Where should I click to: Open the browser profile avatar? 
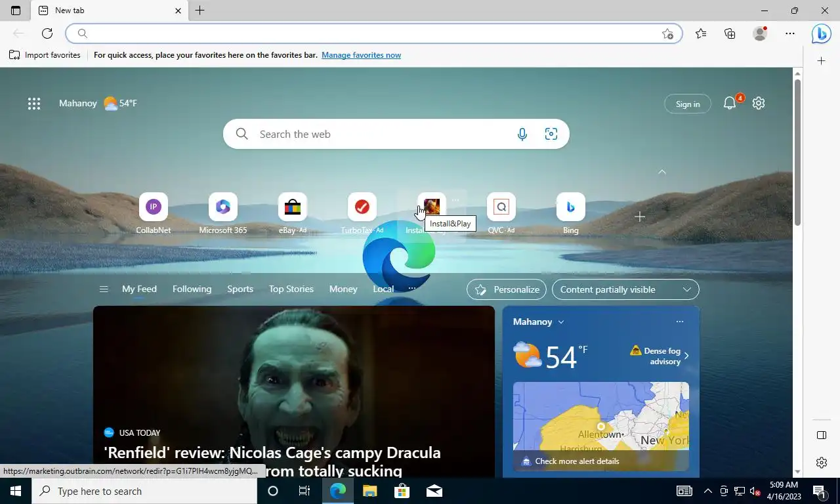click(x=760, y=33)
